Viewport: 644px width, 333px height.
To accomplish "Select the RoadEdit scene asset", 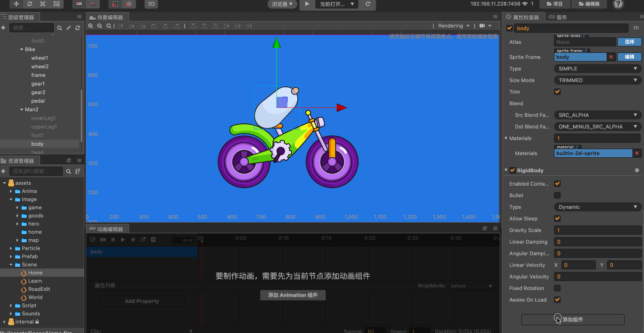I will point(39,289).
